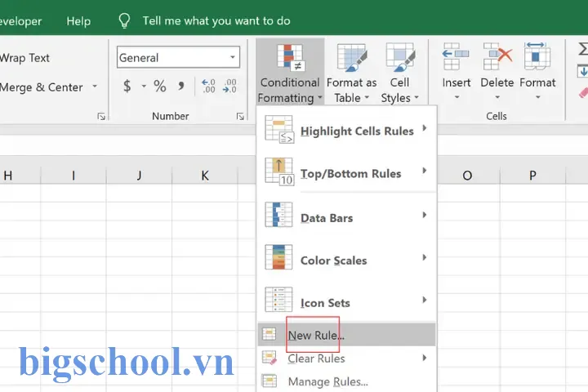Click the Icon Sets icon

pos(278,300)
